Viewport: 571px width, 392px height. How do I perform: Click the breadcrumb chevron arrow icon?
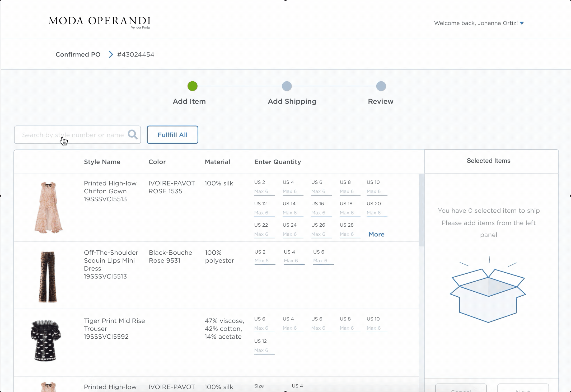coord(111,55)
